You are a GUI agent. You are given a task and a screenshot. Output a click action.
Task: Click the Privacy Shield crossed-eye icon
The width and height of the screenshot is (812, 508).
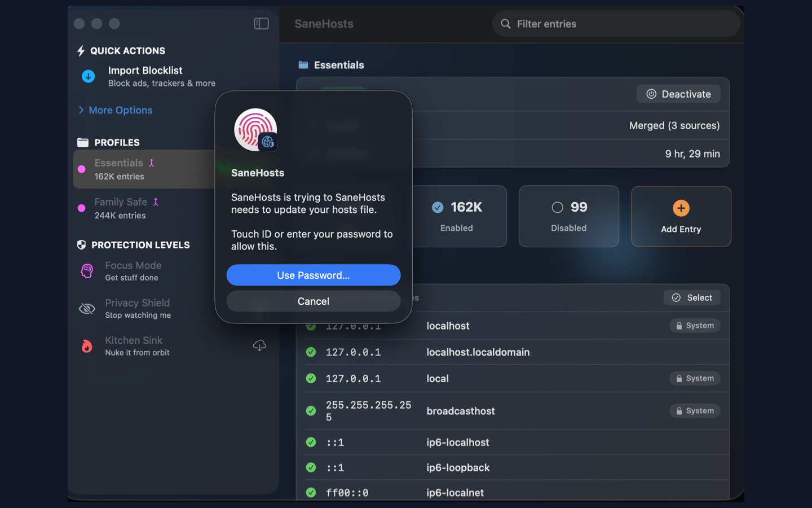tap(87, 309)
